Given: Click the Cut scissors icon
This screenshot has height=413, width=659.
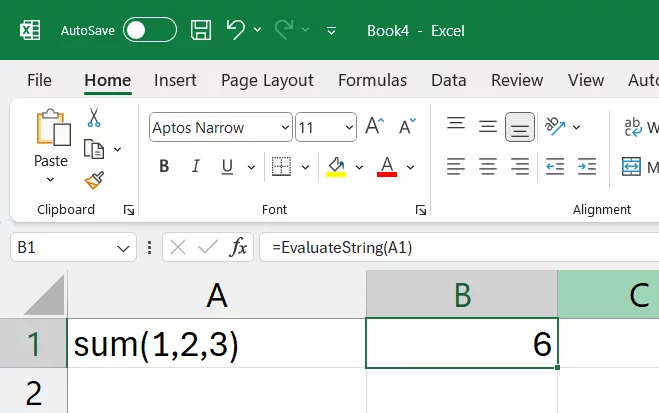Looking at the screenshot, I should 94,118.
